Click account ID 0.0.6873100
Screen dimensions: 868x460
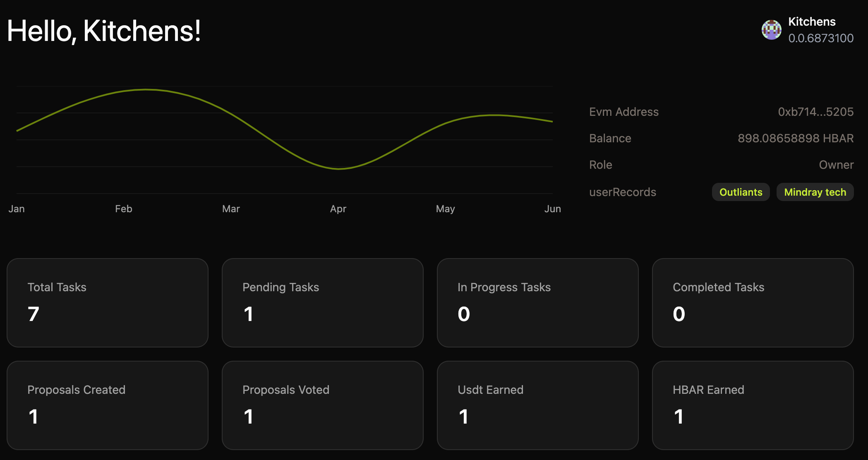pyautogui.click(x=821, y=38)
